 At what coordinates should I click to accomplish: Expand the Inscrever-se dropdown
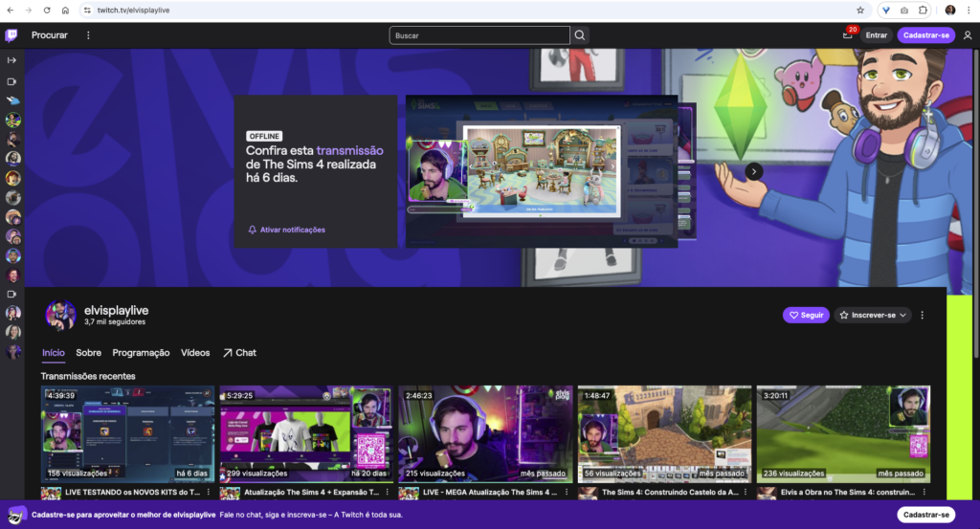tap(873, 315)
